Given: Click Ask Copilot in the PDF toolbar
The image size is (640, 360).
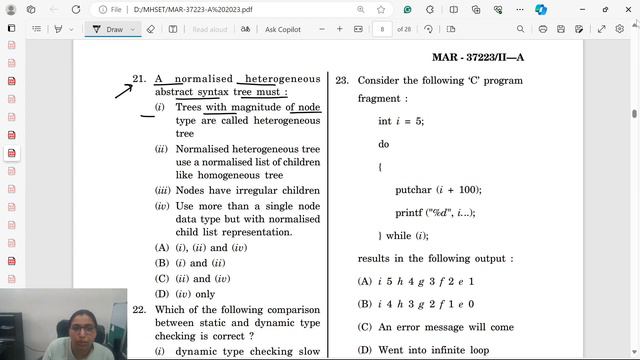Looking at the screenshot, I should [282, 29].
